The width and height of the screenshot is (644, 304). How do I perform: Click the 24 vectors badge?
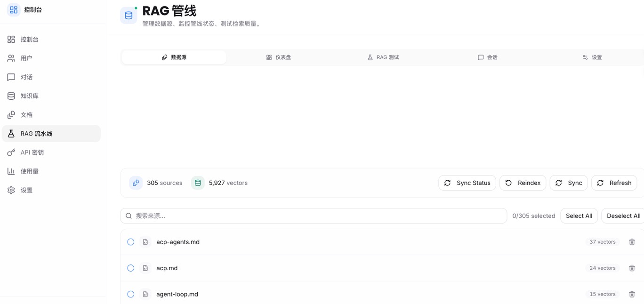pos(603,268)
